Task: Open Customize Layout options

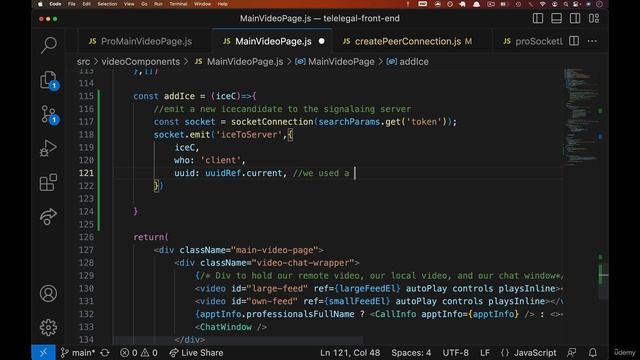Action: click(x=594, y=18)
